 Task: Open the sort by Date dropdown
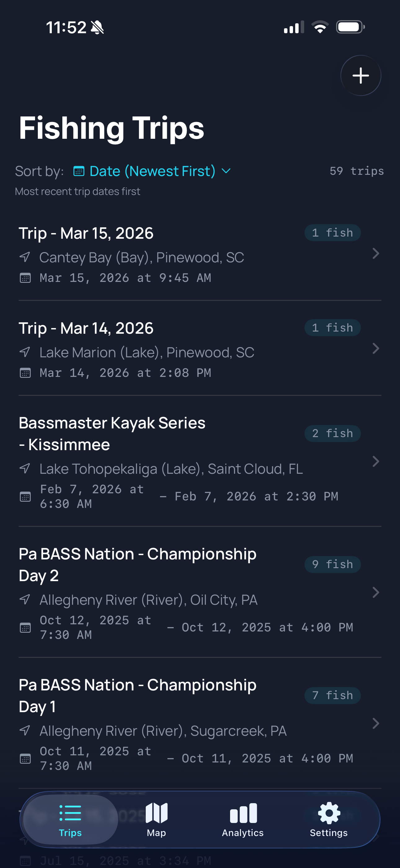point(153,171)
